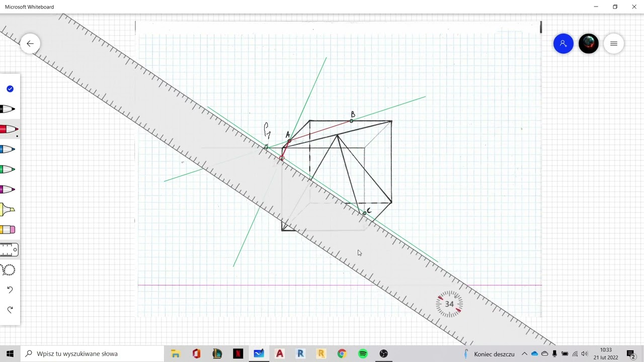Open the Whiteboard settings hamburger menu
The height and width of the screenshot is (362, 644).
coord(614,44)
